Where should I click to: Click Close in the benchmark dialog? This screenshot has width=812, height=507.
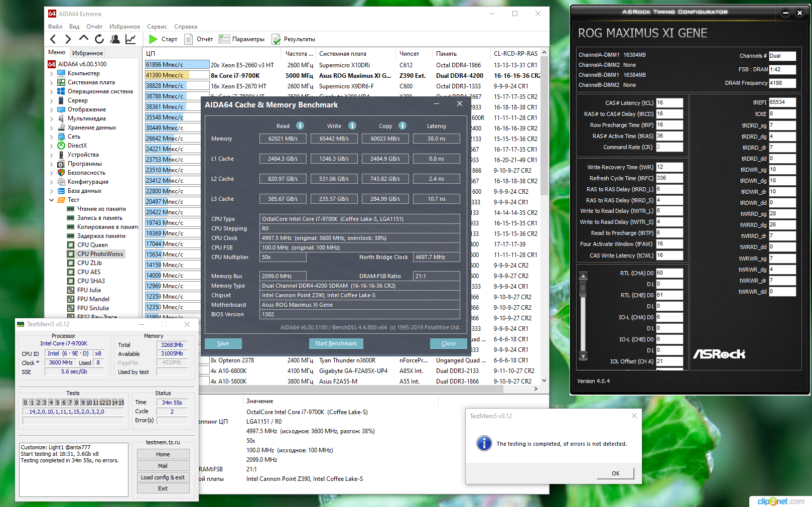[449, 343]
